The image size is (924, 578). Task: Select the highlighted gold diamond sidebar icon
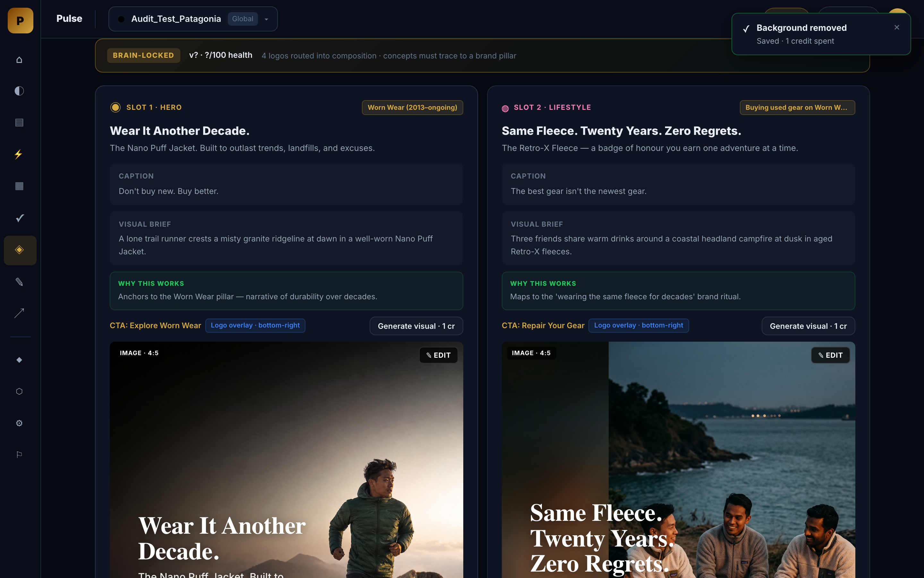coord(20,250)
